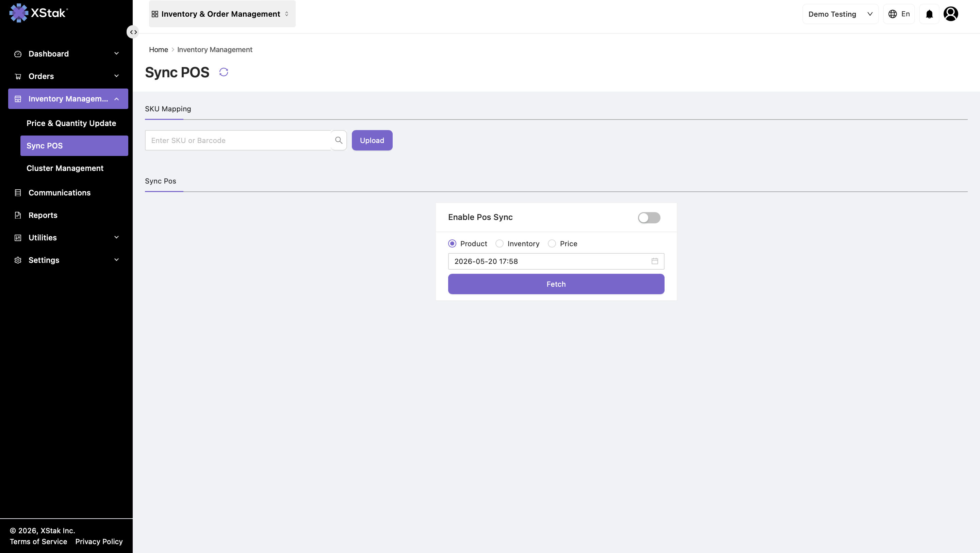Click the Upload button

click(372, 140)
